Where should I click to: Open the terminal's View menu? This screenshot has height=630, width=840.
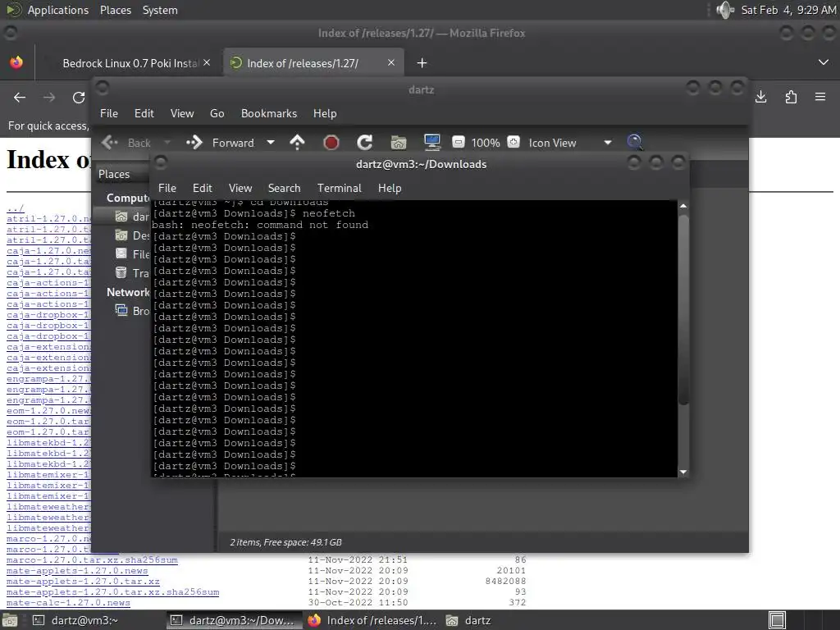pos(240,188)
